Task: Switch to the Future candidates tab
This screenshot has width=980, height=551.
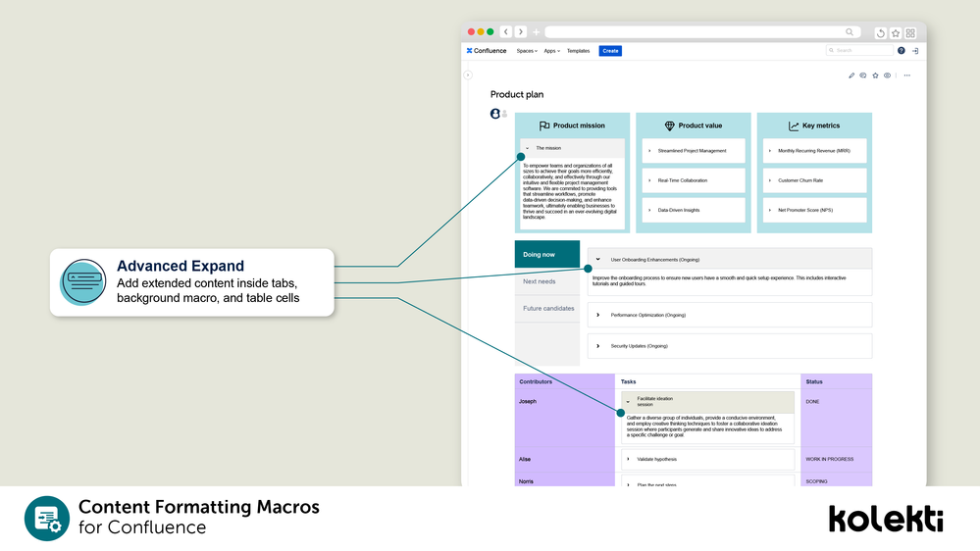Action: (546, 308)
